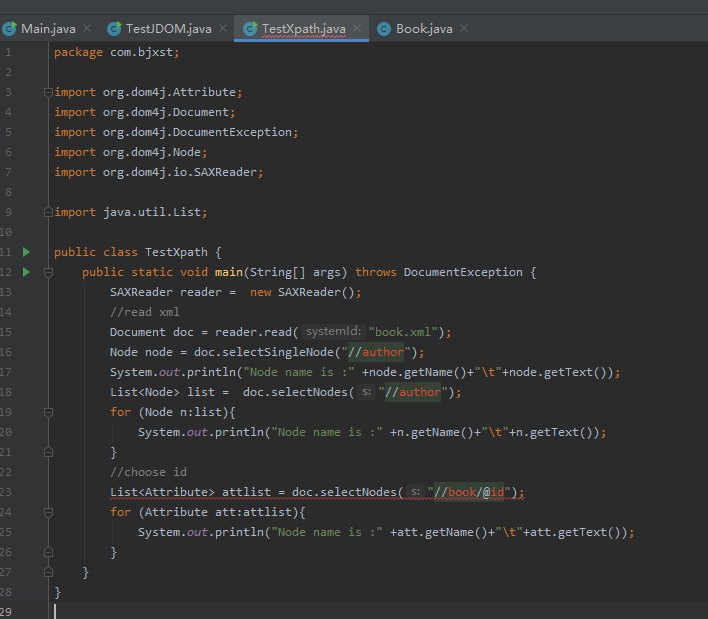Click fold end marker on line 21
The width and height of the screenshot is (708, 619).
(48, 452)
